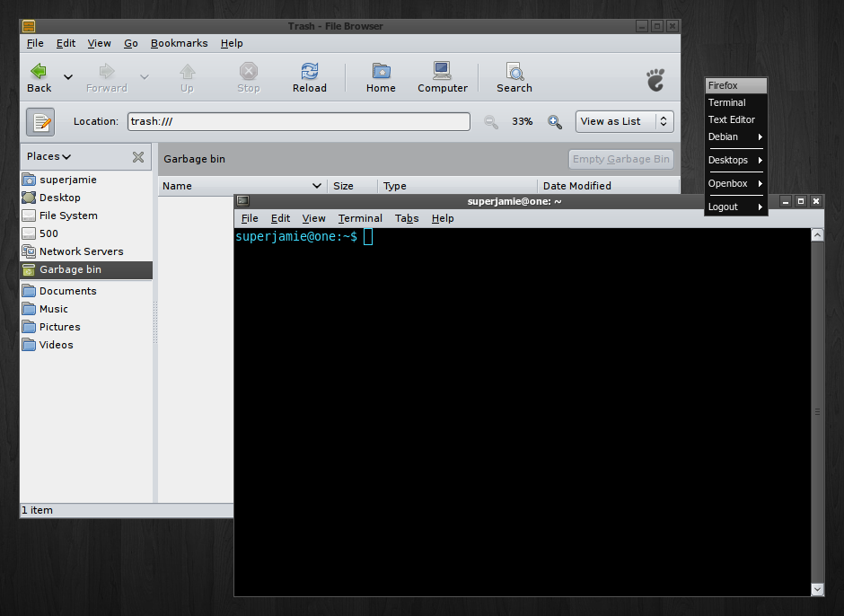Open File menu in terminal window
The height and width of the screenshot is (616, 844).
click(x=250, y=218)
